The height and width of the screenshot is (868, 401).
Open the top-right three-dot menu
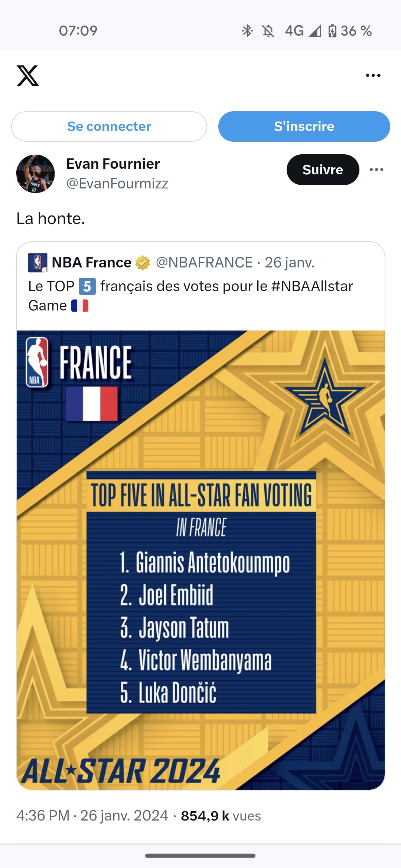pyautogui.click(x=373, y=76)
